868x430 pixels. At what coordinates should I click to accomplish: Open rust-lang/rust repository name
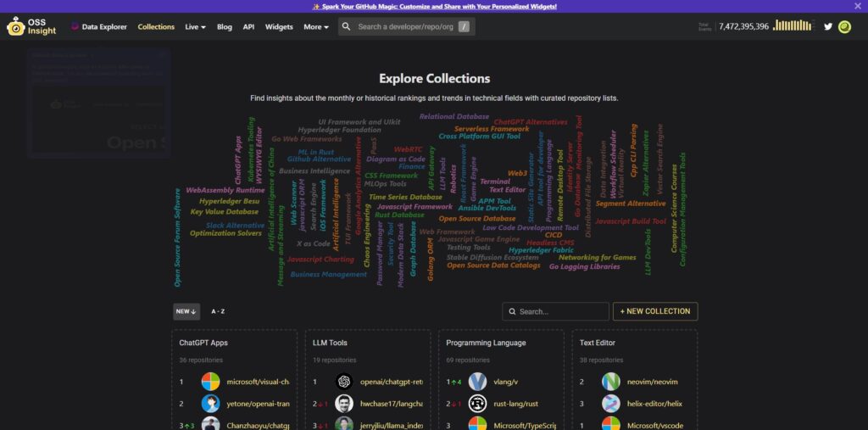coord(516,404)
